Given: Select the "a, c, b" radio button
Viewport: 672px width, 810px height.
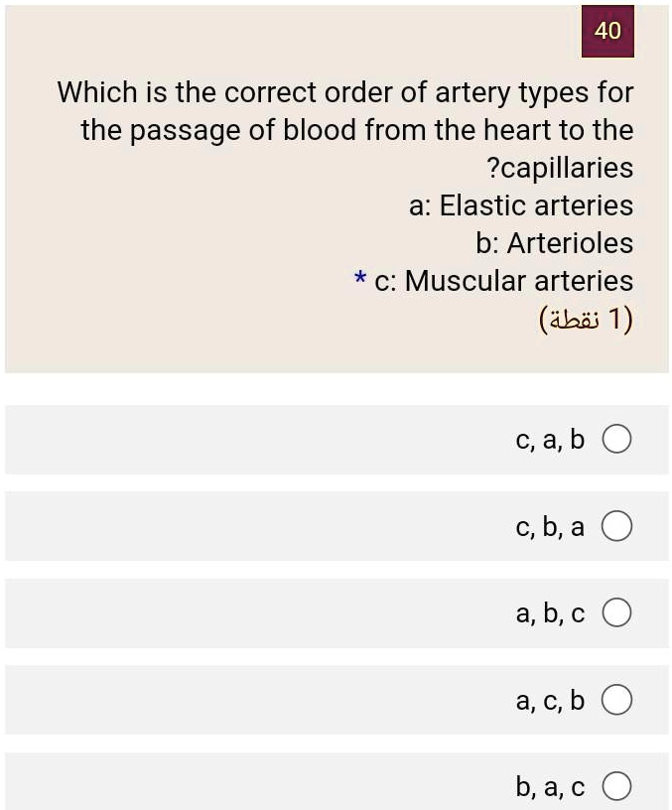Looking at the screenshot, I should point(617,699).
